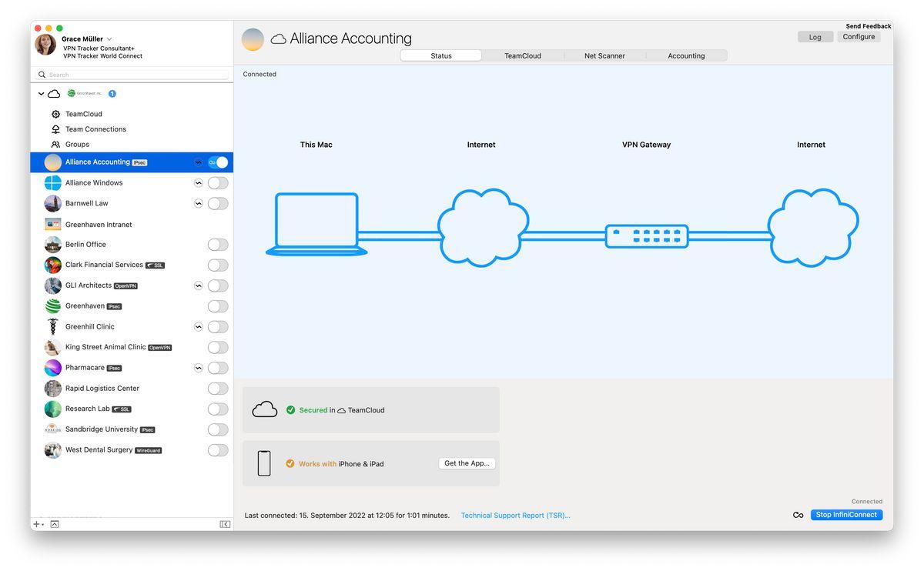Click the cloud icon in Secured card
Screen dimensions: 924x571
265,409
